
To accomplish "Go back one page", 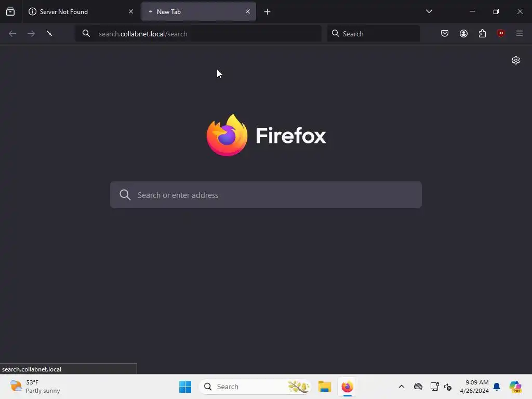I will point(12,34).
